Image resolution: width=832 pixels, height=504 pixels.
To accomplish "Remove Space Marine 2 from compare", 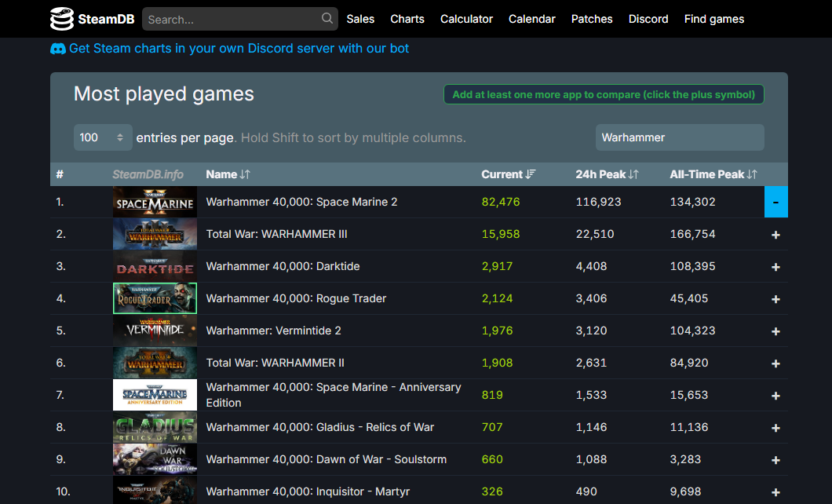I will click(x=775, y=202).
